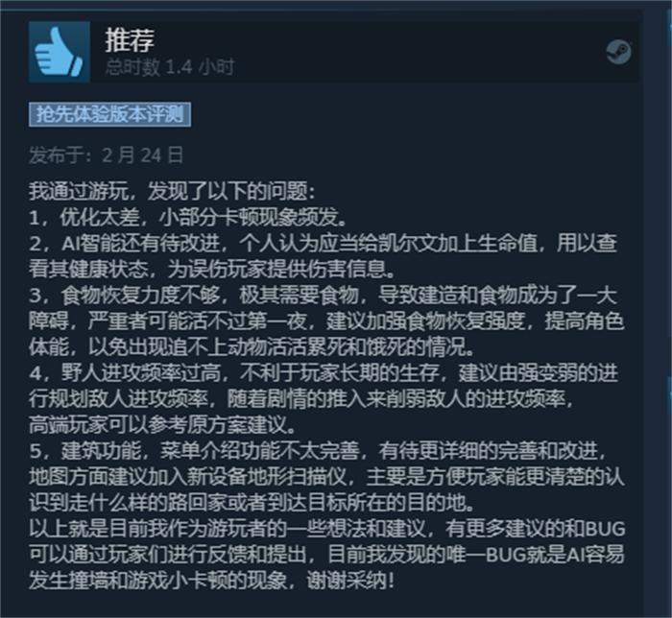Click review point 2 starting with AI智能

pyautogui.click(x=324, y=243)
